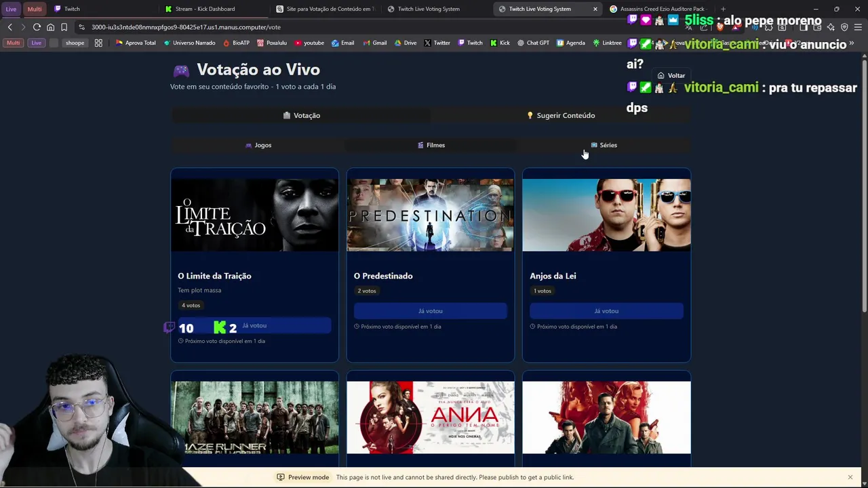The width and height of the screenshot is (868, 488).
Task: Click Já votou under O Limite da Traição
Action: [254, 325]
